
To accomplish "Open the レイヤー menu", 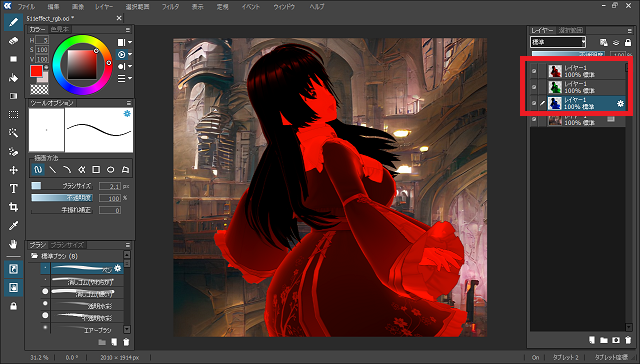I will point(104,7).
